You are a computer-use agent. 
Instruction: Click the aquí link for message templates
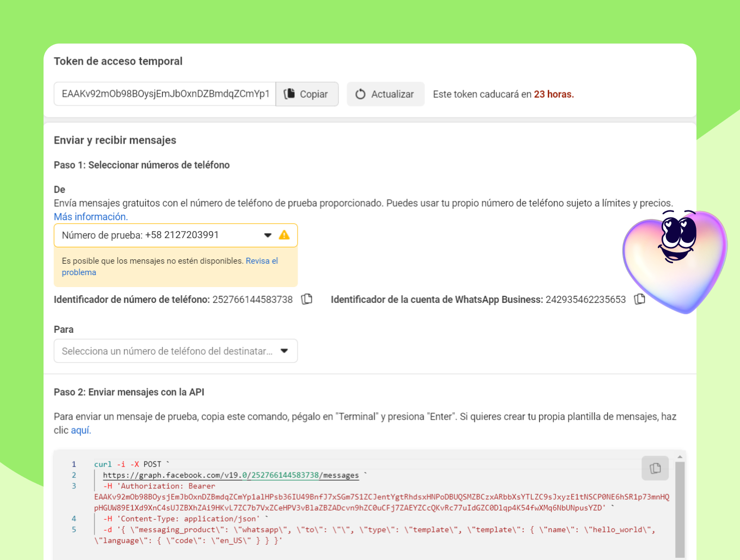point(81,431)
